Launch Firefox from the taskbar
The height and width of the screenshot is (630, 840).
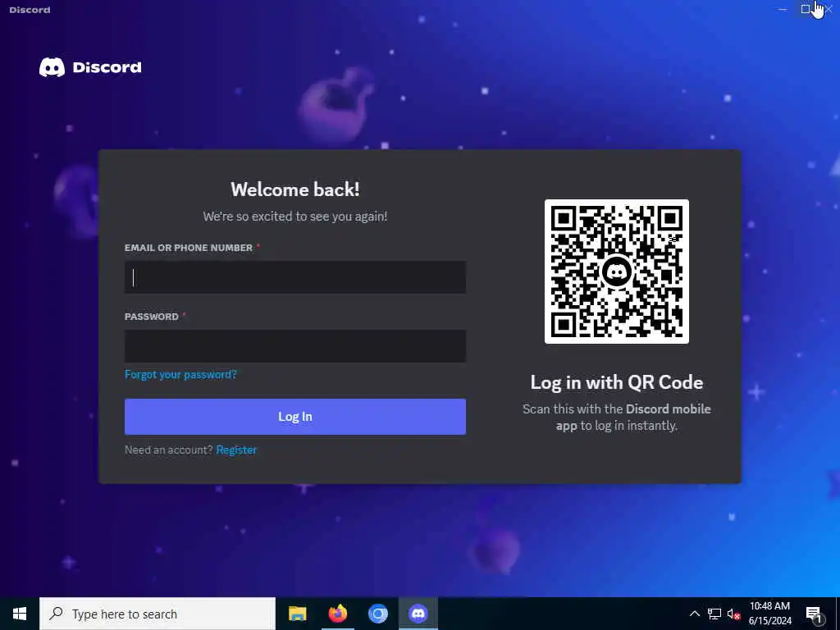(x=337, y=614)
